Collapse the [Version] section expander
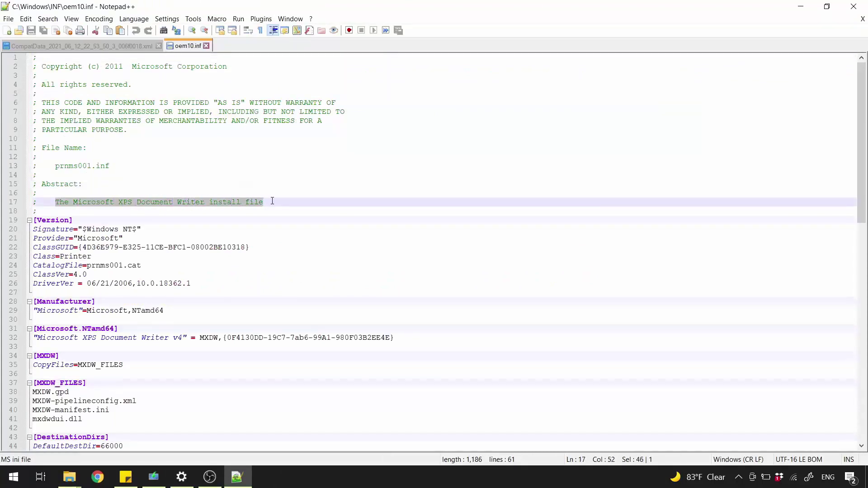This screenshot has height=488, width=868. [x=29, y=220]
